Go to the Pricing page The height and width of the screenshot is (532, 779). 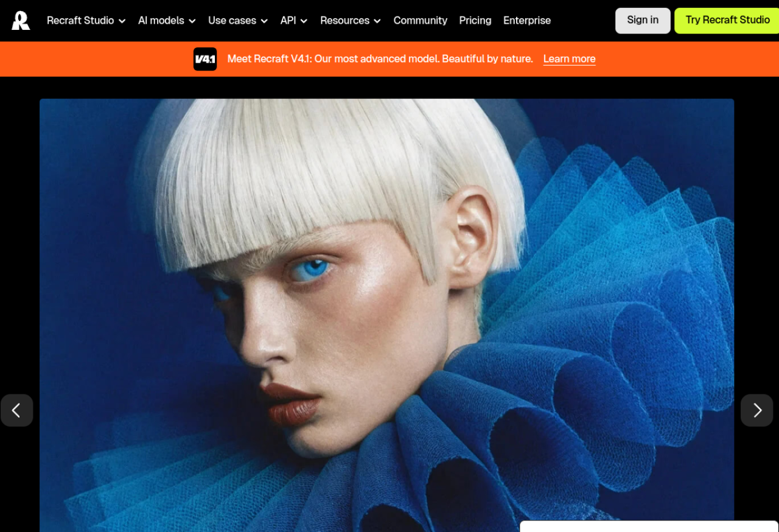point(475,21)
